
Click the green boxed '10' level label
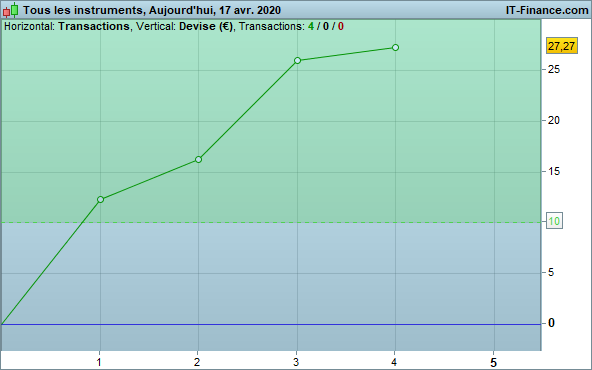coord(554,221)
